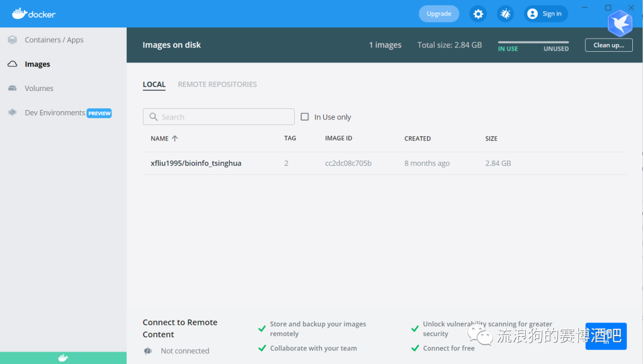The width and height of the screenshot is (643, 364).
Task: Click the In use / Unused usage bar
Action: pyautogui.click(x=533, y=42)
